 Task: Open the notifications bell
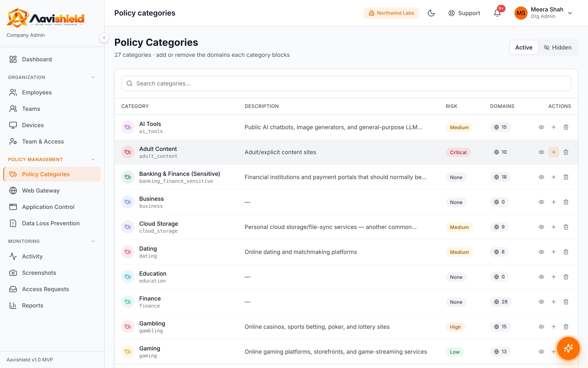click(497, 13)
